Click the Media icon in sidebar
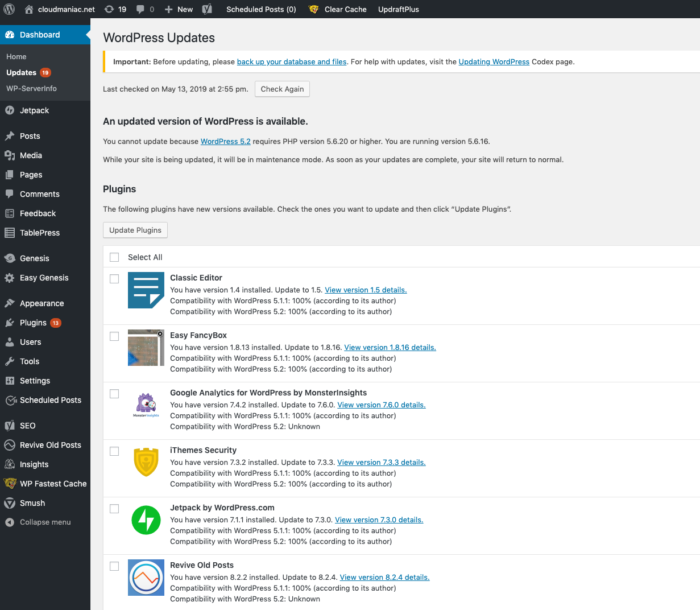Viewport: 700px width, 610px height. tap(10, 155)
